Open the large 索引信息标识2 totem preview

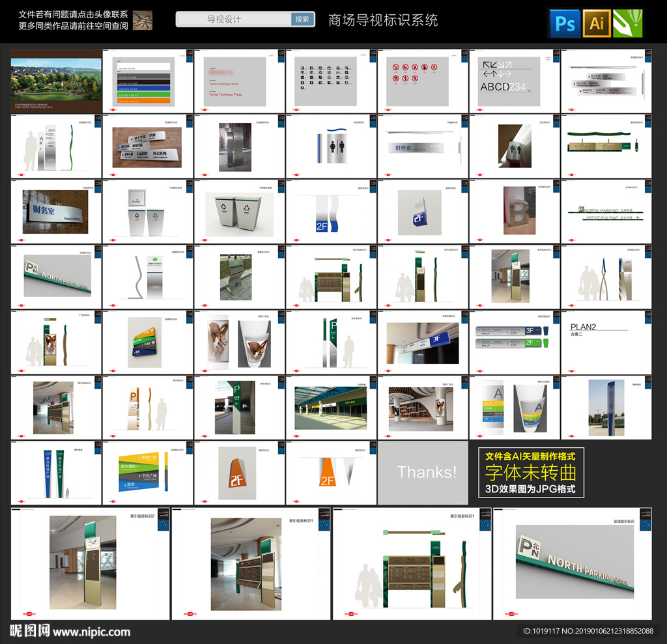pyautogui.click(x=90, y=564)
